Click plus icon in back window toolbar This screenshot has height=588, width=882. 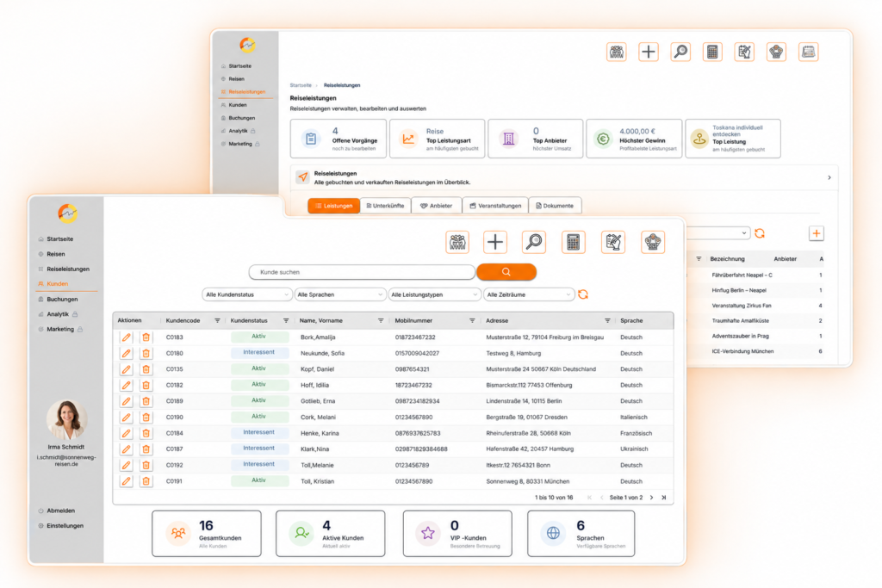click(x=649, y=53)
